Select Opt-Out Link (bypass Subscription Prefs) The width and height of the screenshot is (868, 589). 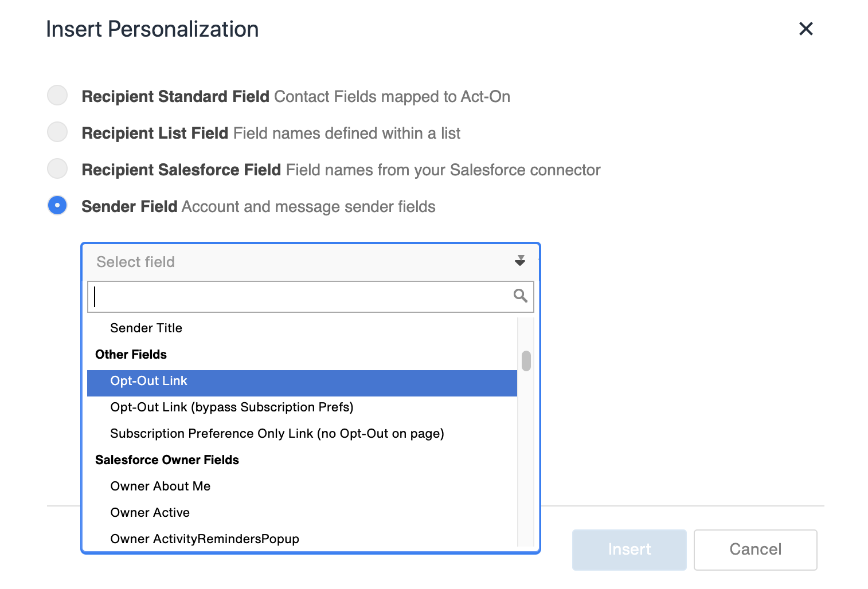[x=232, y=407]
